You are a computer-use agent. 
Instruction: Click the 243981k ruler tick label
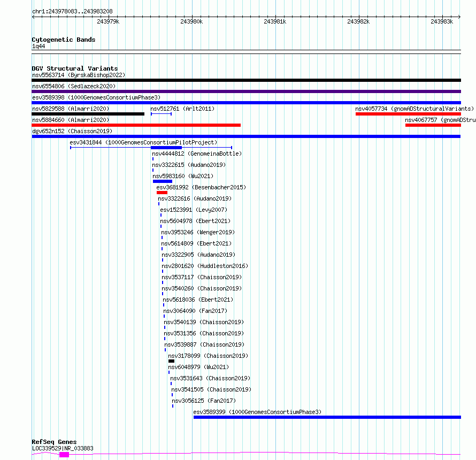point(275,21)
